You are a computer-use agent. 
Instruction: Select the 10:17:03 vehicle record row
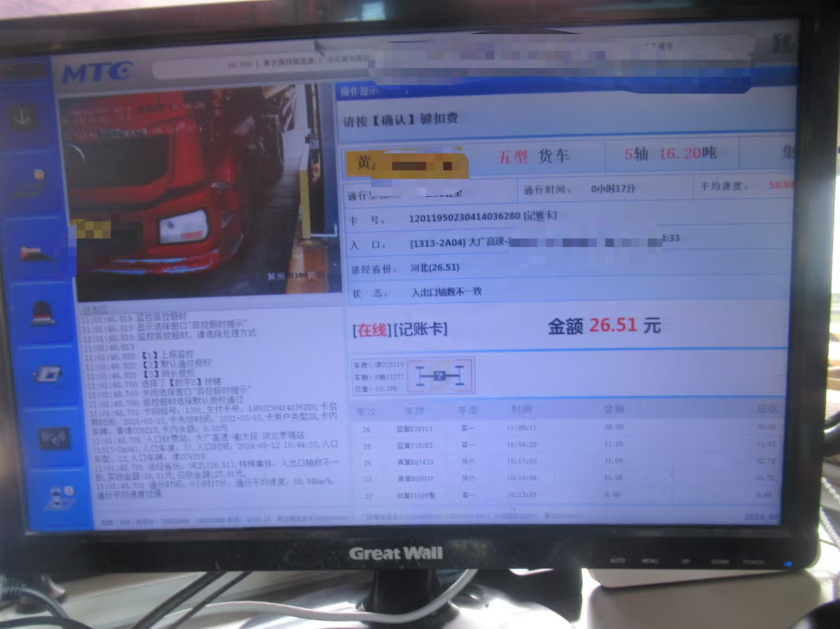point(566,461)
